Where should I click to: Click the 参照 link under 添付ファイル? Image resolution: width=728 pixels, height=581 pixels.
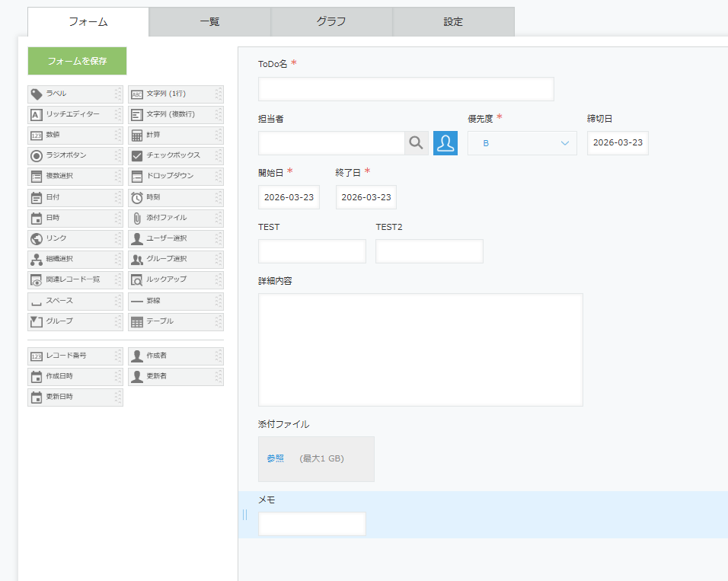tap(275, 458)
